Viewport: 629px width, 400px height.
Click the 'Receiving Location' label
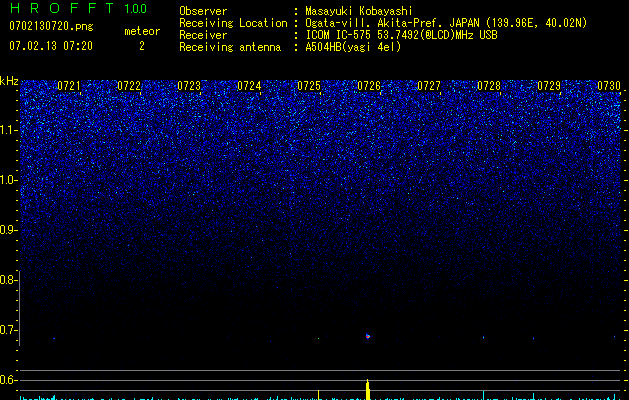pos(233,23)
